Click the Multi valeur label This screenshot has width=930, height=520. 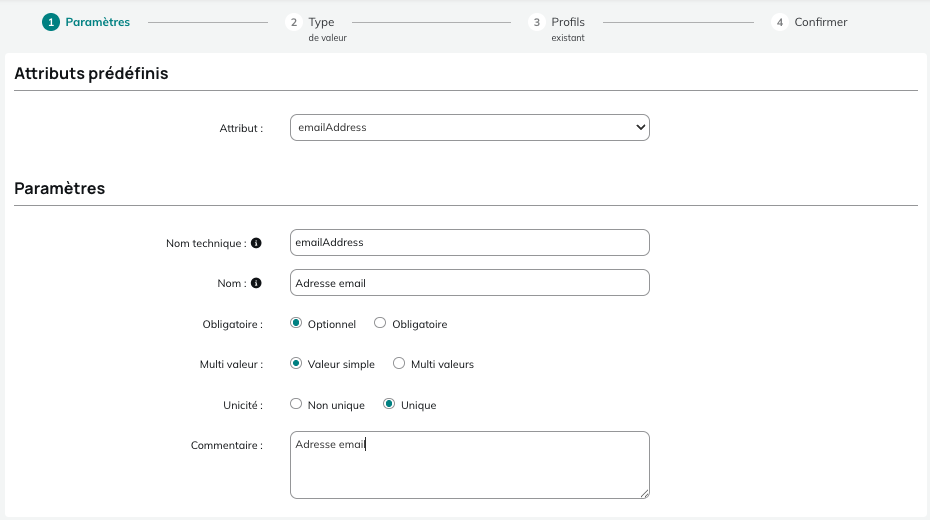pos(231,365)
